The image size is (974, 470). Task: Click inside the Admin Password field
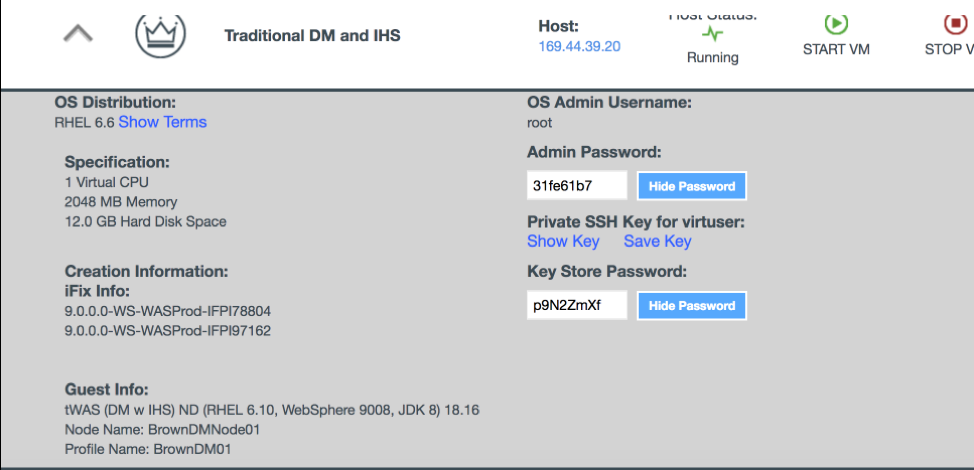pyautogui.click(x=576, y=186)
